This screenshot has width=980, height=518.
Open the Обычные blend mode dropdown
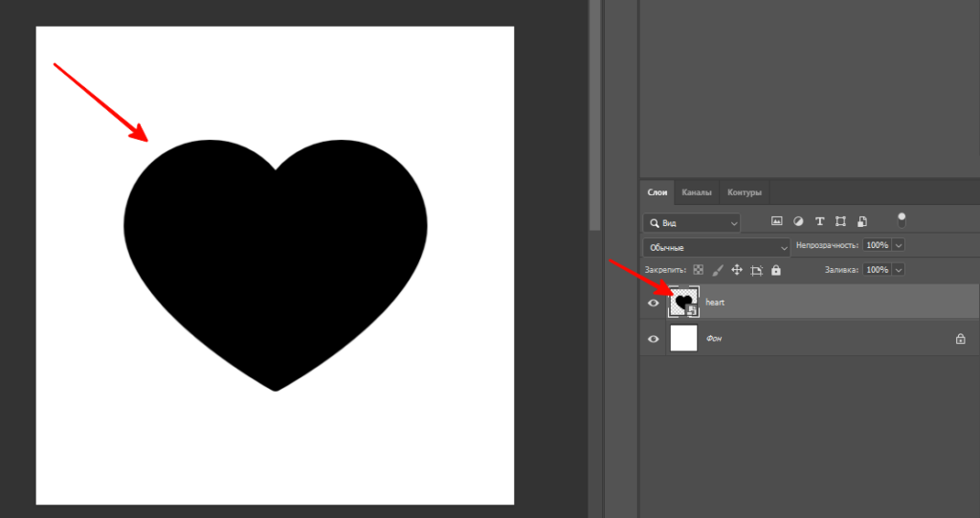click(716, 247)
